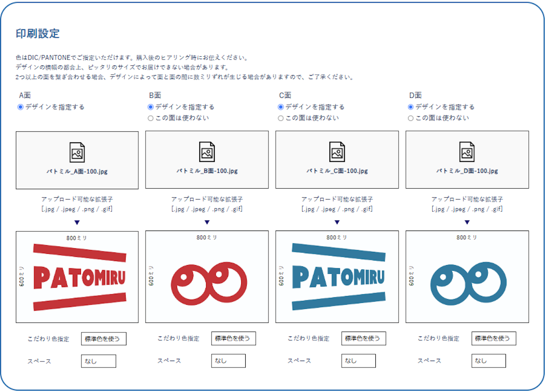Open A面 こだわり色指定 dropdown
The width and height of the screenshot is (546, 392).
point(104,339)
